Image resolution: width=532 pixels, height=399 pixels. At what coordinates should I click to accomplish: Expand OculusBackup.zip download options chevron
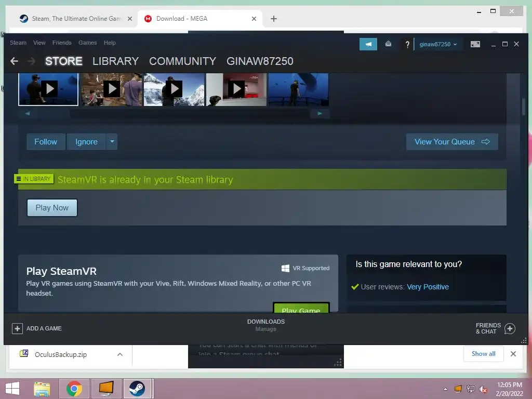(x=120, y=354)
